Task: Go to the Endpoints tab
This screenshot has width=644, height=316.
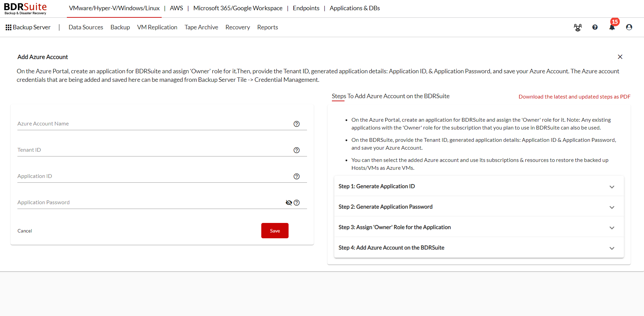Action: pos(306,8)
